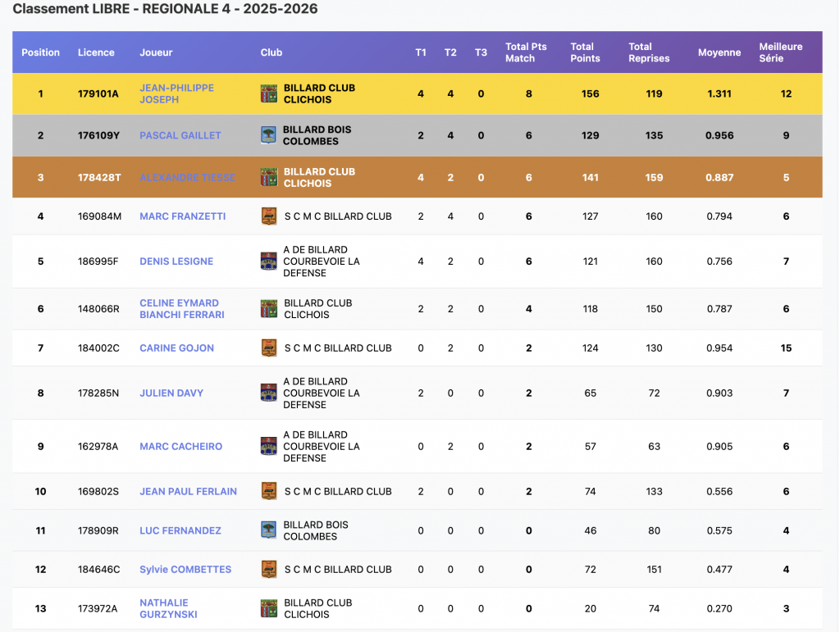Click S C M C club logo beside Marc Franzetti
Image resolution: width=840 pixels, height=632 pixels.
268,216
